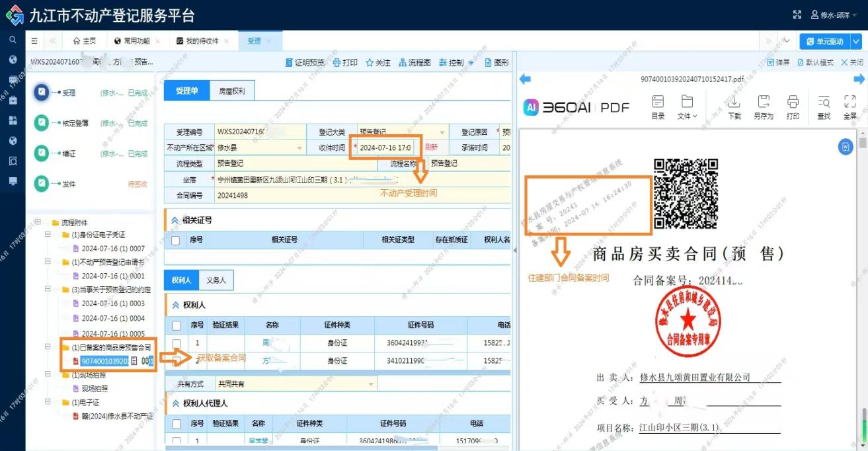Screen dimensions: 868x451
Task: Open the 流程图 flowchart view
Action: (414, 62)
